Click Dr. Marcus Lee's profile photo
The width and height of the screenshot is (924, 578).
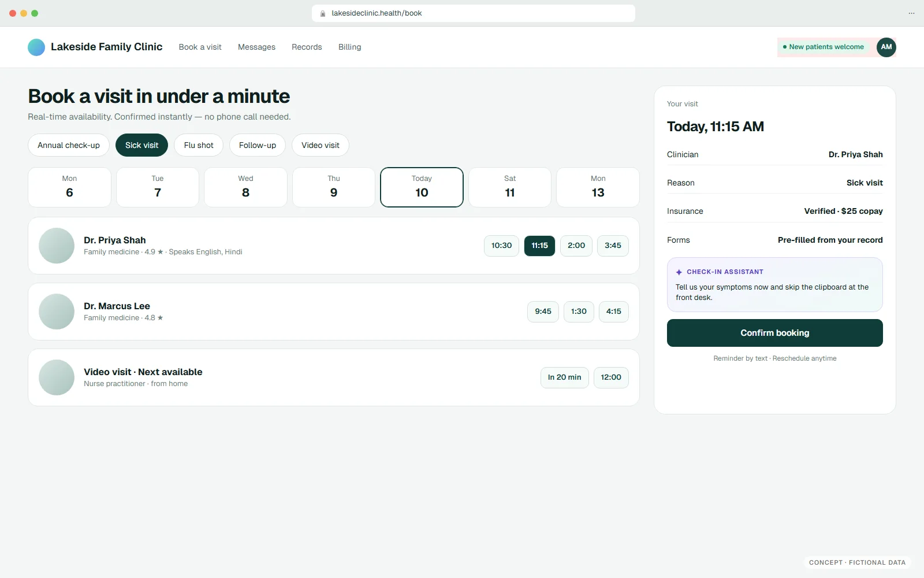coord(57,312)
